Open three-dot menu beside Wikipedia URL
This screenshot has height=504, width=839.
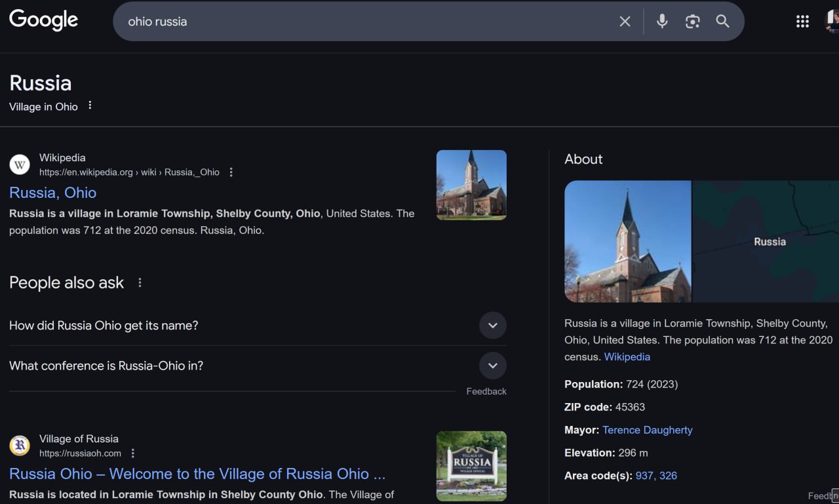(231, 172)
